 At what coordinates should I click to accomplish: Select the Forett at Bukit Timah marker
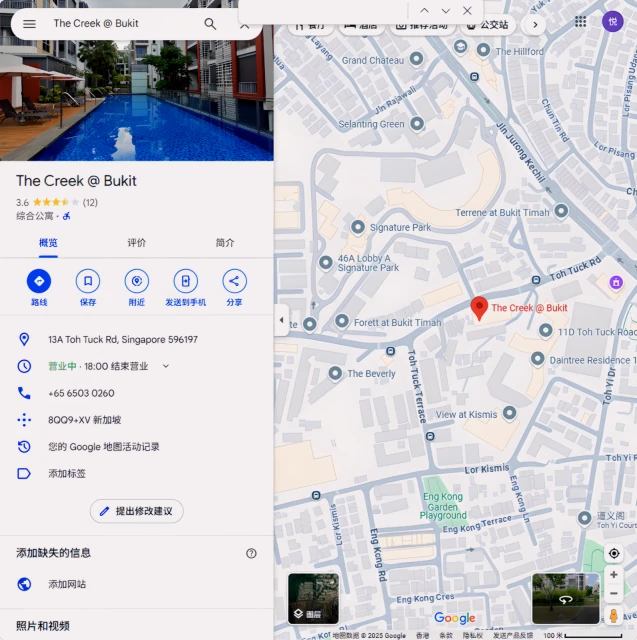[x=342, y=321]
